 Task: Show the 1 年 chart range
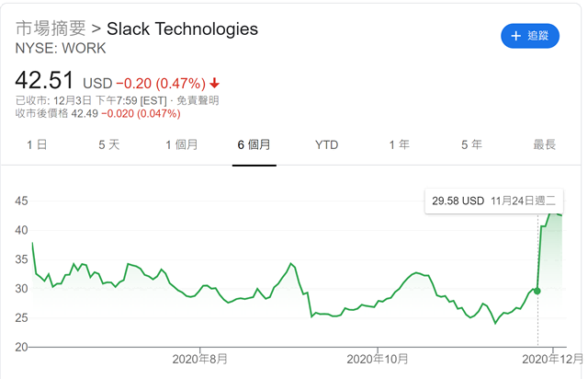[x=399, y=144]
